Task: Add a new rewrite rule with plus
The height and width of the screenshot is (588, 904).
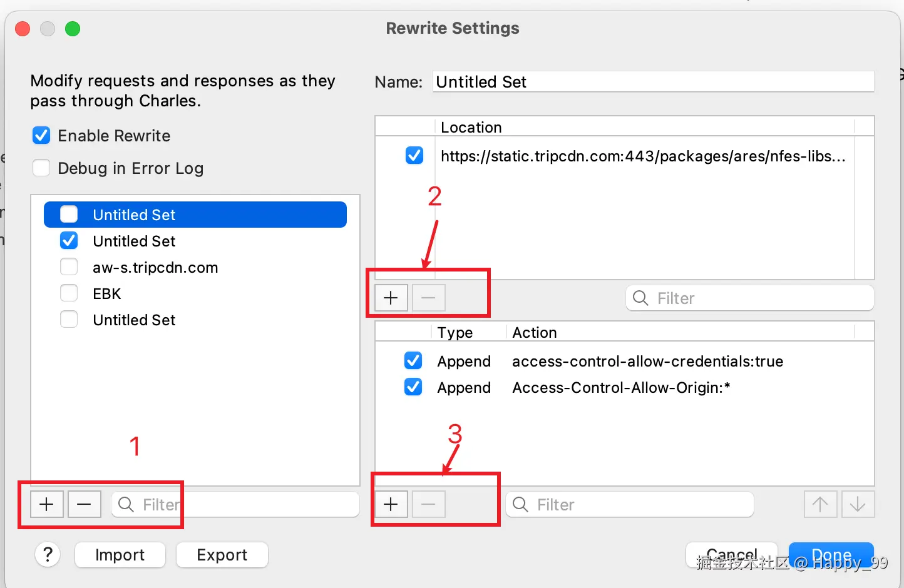Action: pyautogui.click(x=391, y=504)
